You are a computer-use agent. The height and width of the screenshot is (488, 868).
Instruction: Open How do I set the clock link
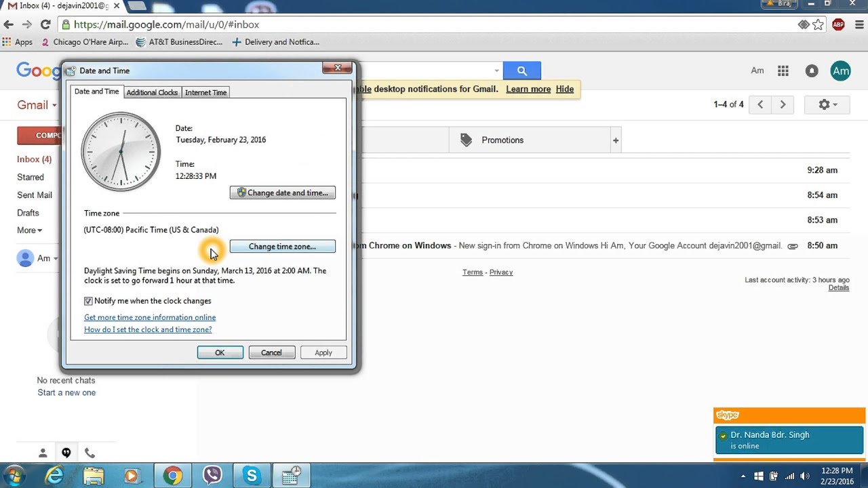[x=148, y=329]
